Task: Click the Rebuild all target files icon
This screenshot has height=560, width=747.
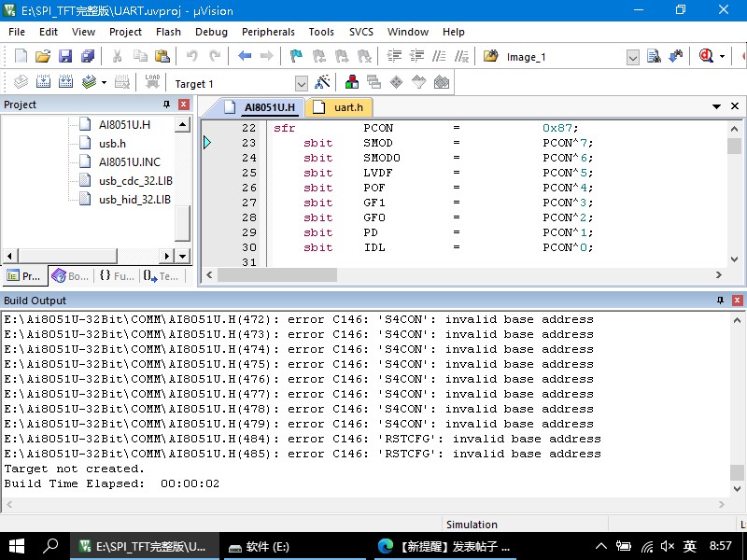Action: tap(65, 82)
